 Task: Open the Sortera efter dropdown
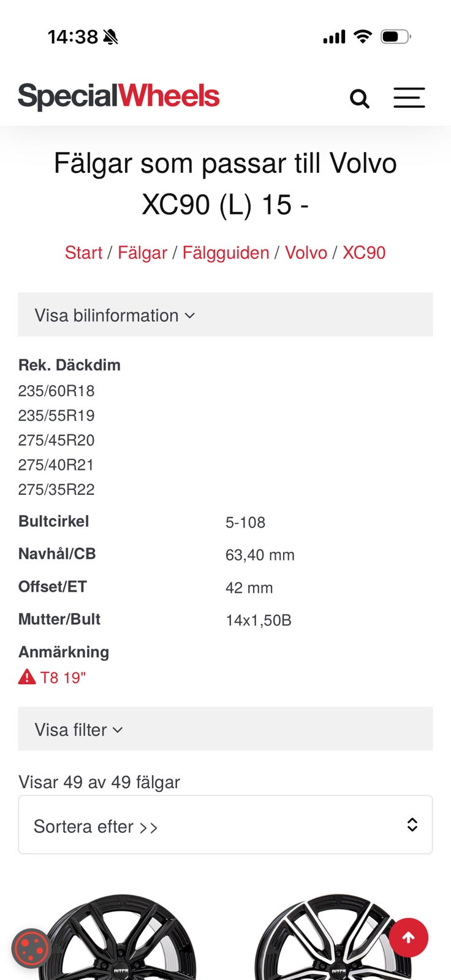[x=225, y=825]
